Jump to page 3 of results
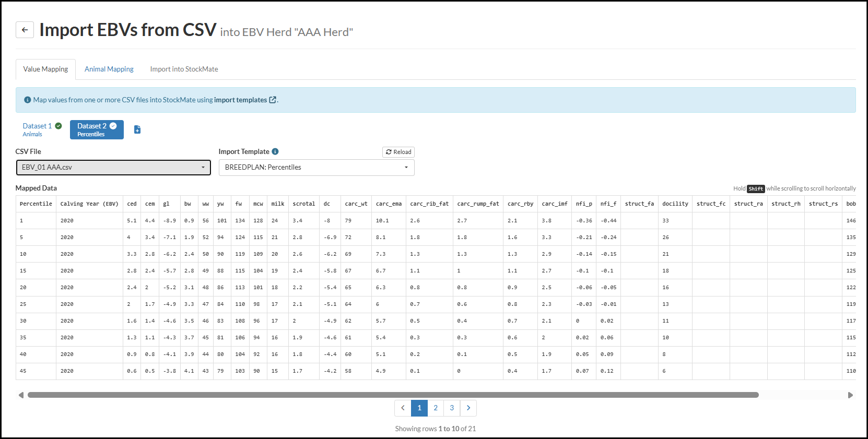 pos(452,408)
